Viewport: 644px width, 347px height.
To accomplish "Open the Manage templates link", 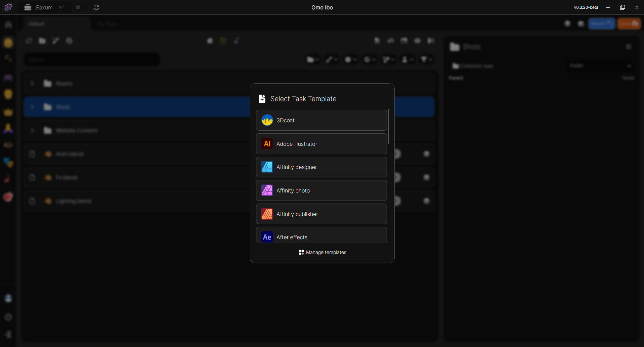I will tap(322, 252).
